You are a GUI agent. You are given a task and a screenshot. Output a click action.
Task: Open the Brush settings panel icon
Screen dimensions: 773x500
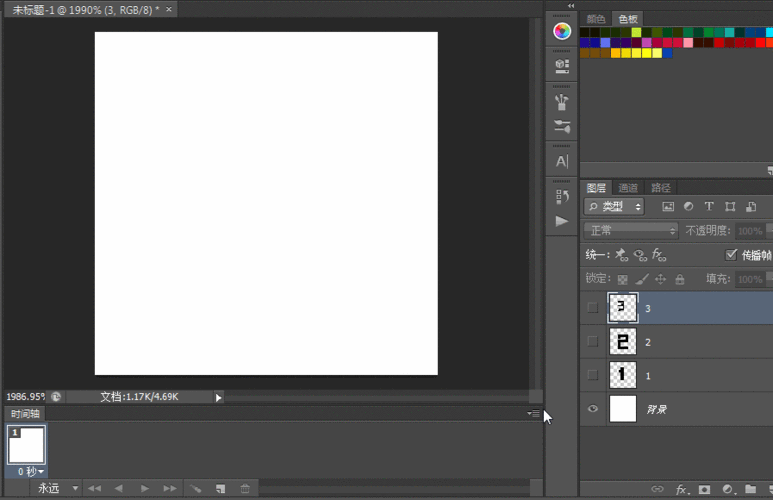[562, 126]
